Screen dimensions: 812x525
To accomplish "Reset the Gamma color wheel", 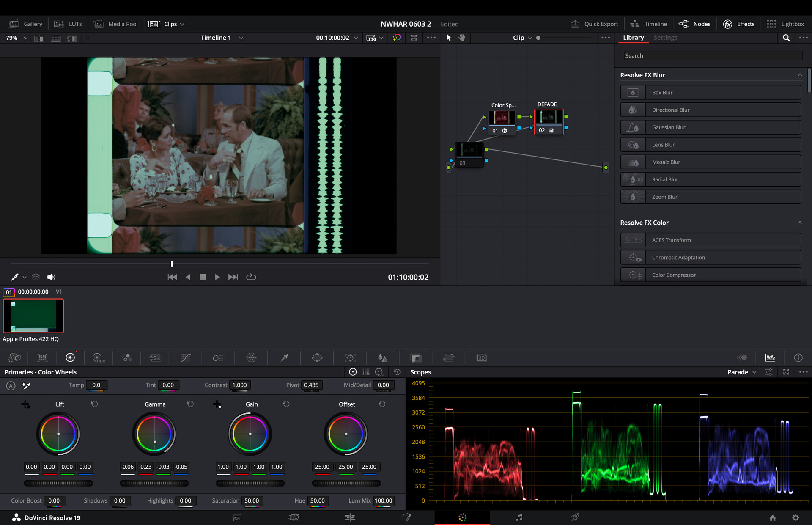I will coord(190,404).
